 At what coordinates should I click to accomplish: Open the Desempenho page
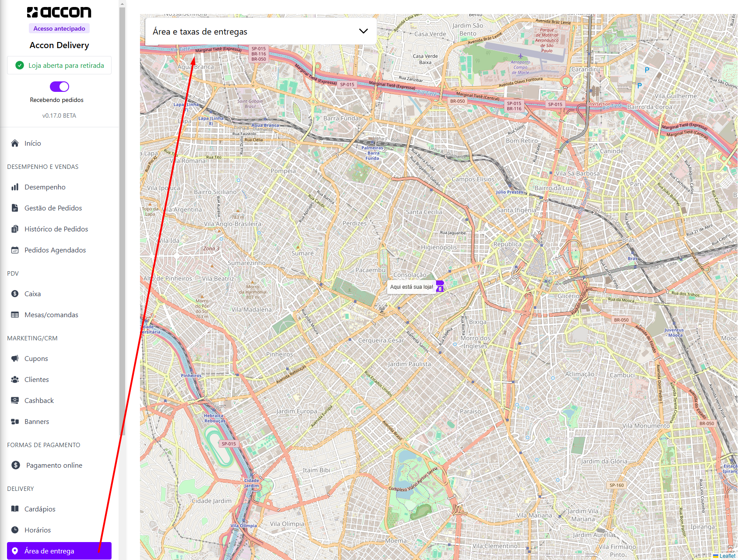(59, 187)
